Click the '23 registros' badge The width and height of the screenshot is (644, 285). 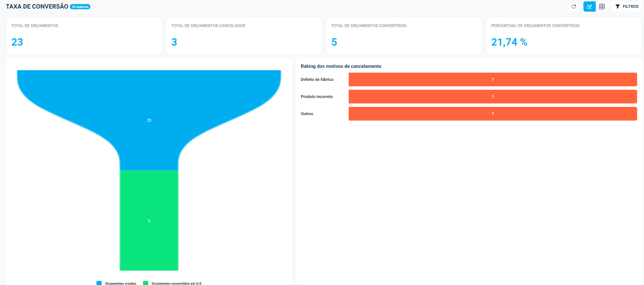point(80,7)
